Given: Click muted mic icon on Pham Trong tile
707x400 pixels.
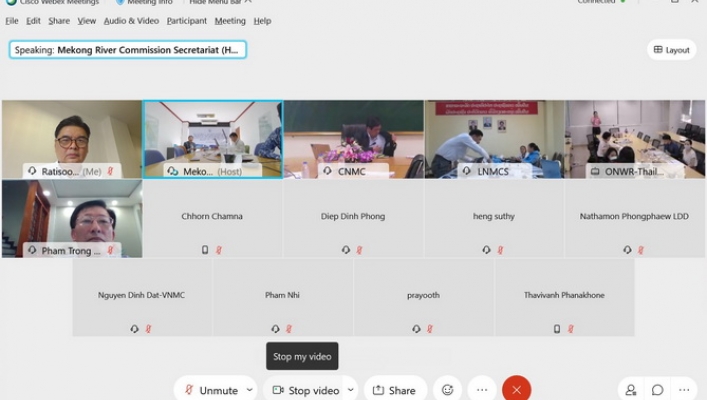Looking at the screenshot, I should coord(110,250).
